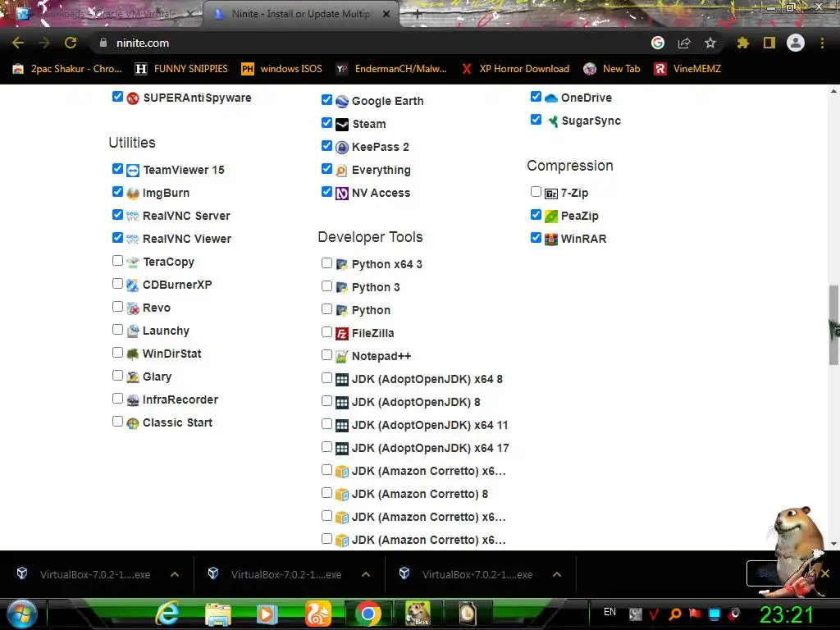Click the WinDirStat tree icon
Image resolution: width=840 pixels, height=630 pixels.
pyautogui.click(x=133, y=354)
